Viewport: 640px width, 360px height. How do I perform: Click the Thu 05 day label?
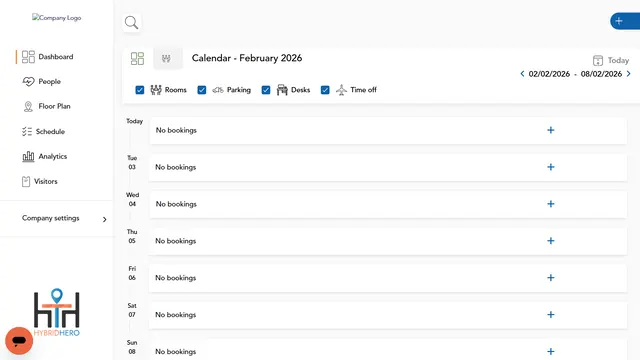[x=132, y=236]
